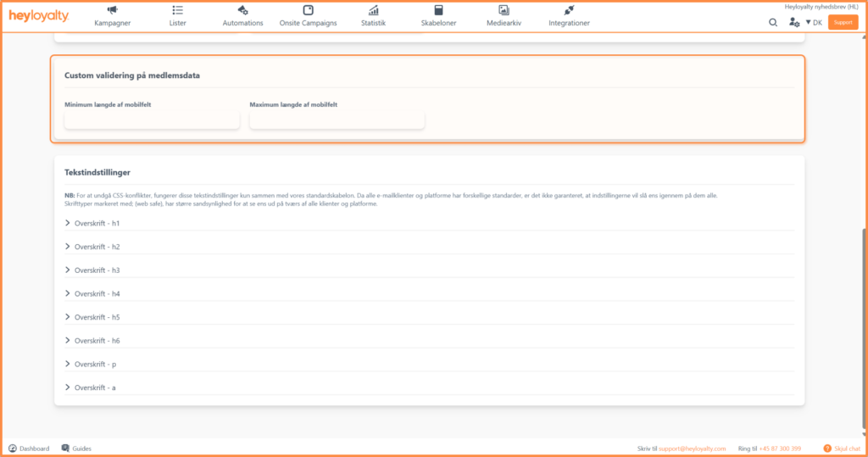Image resolution: width=868 pixels, height=457 pixels.
Task: Select the Onsite Campaigns icon
Action: [308, 10]
